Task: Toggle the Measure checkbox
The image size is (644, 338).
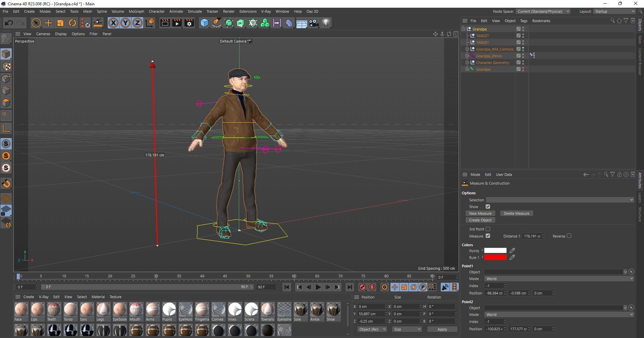Action: pyautogui.click(x=488, y=236)
